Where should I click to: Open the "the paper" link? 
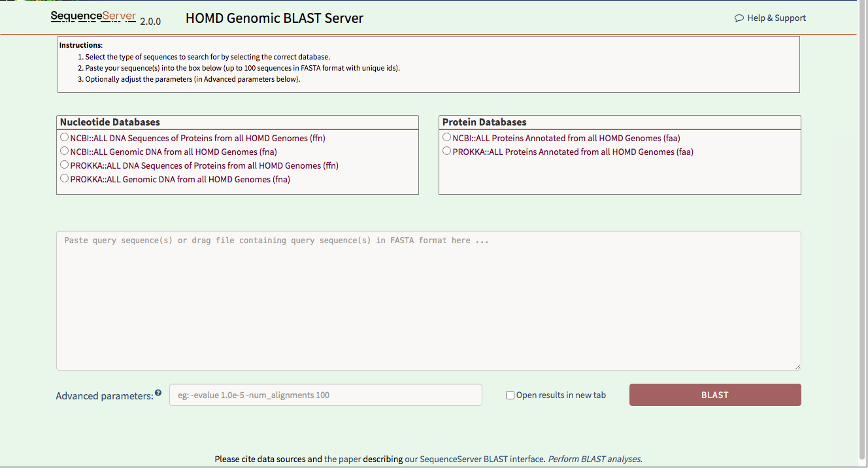[342, 460]
